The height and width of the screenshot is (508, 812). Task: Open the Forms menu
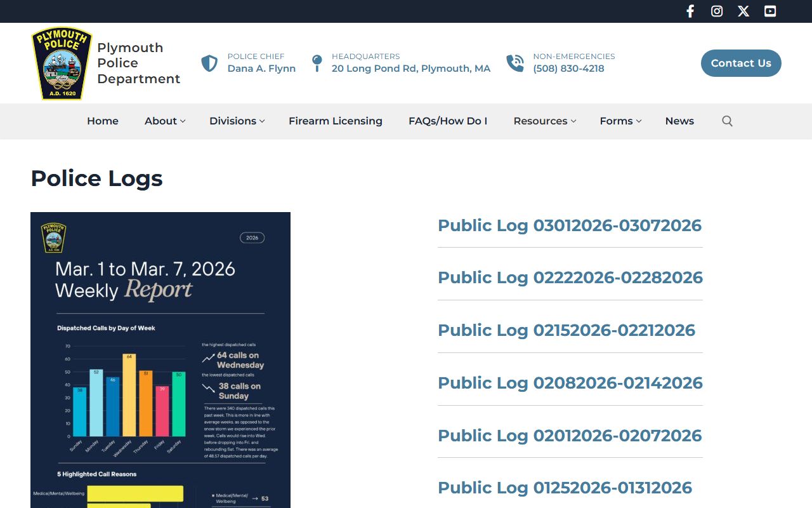click(616, 121)
